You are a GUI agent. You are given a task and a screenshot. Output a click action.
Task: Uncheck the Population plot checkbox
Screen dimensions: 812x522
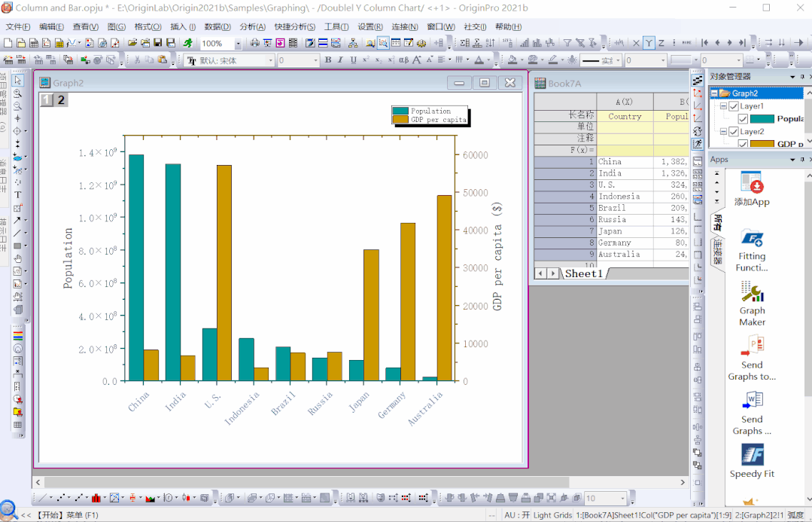743,119
